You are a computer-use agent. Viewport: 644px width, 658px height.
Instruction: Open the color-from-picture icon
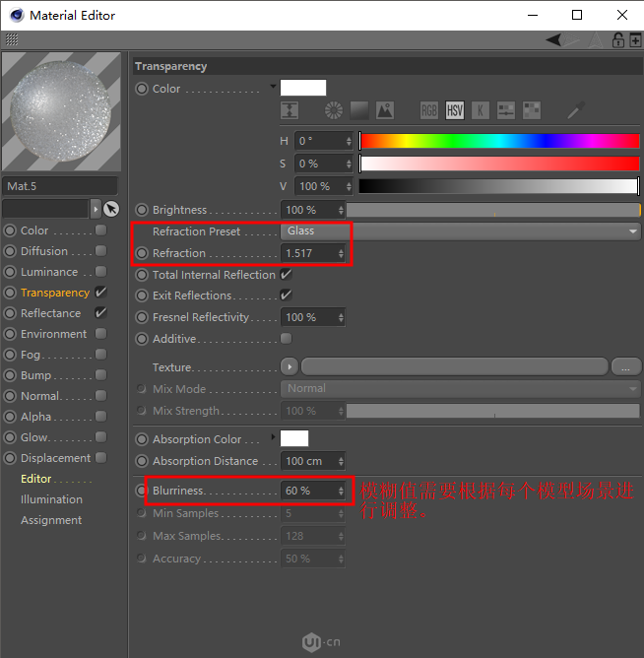[x=384, y=110]
